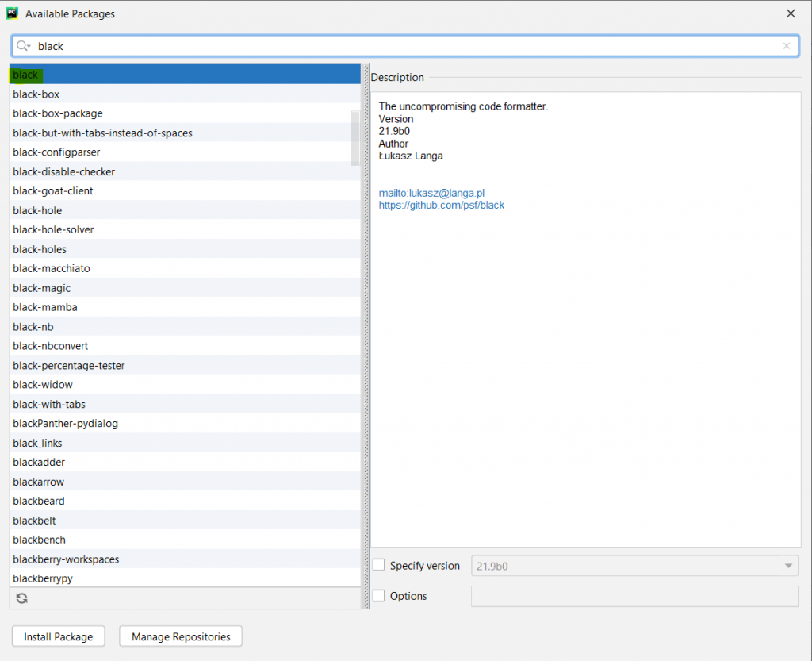Select the black-but-with-tabs-instead-of-spaces package

coord(103,133)
